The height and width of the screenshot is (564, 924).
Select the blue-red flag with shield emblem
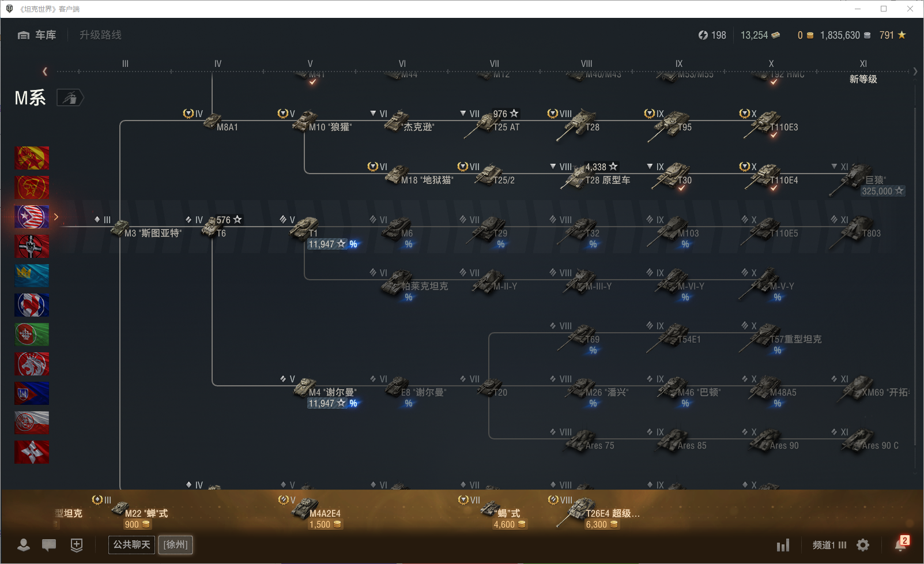(x=32, y=393)
